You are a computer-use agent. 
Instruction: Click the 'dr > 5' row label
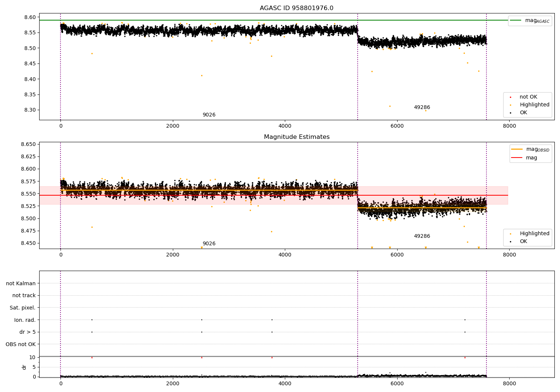click(x=28, y=332)
